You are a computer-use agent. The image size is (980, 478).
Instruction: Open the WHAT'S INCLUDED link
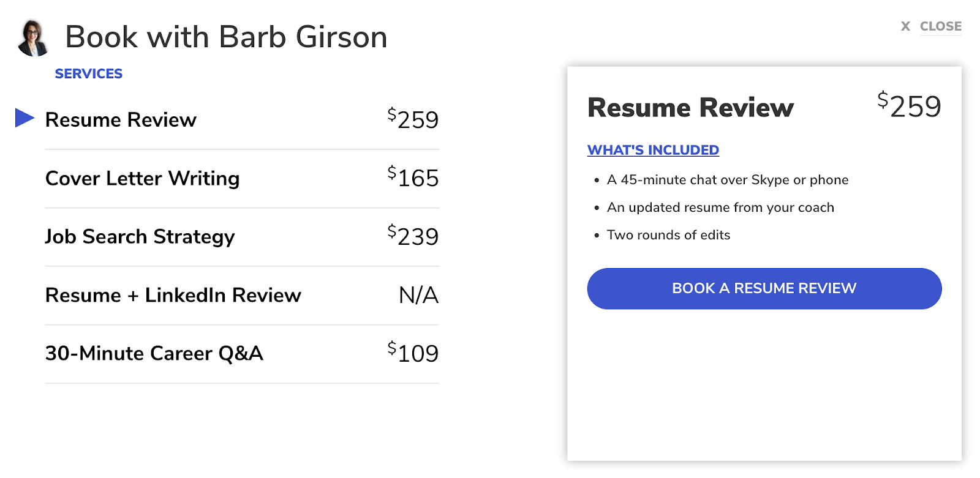pos(653,150)
